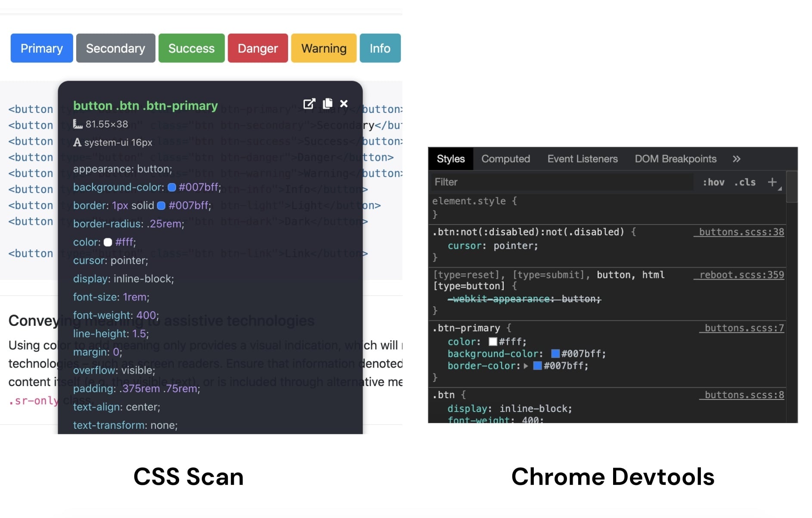Go to DOM Breakpoints tab
Screen dimensions: 812x518
pos(676,159)
